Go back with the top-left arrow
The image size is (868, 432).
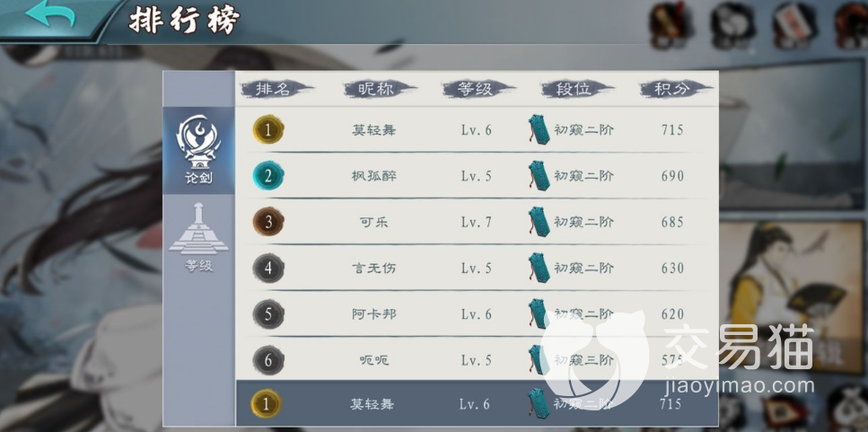(x=50, y=14)
